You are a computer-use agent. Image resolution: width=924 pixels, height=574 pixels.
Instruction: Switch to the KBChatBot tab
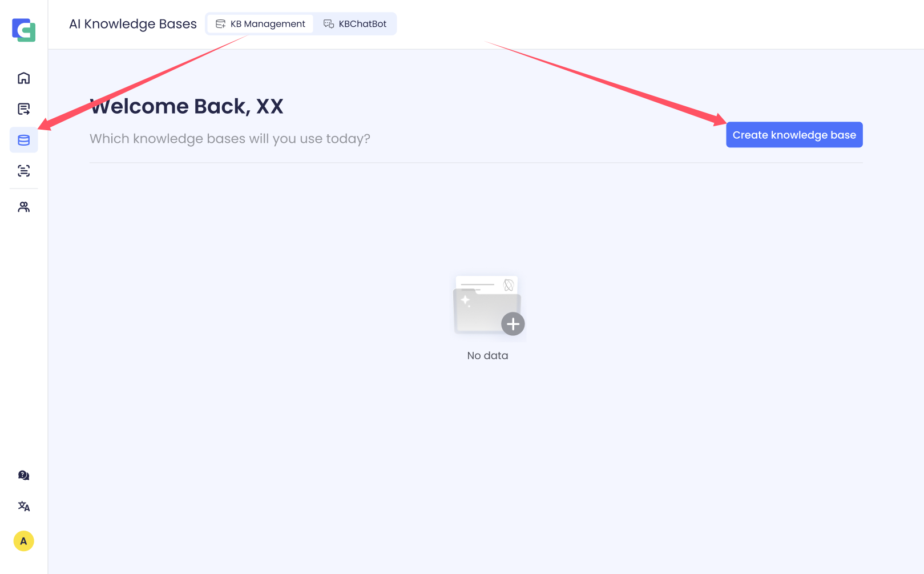(x=355, y=24)
